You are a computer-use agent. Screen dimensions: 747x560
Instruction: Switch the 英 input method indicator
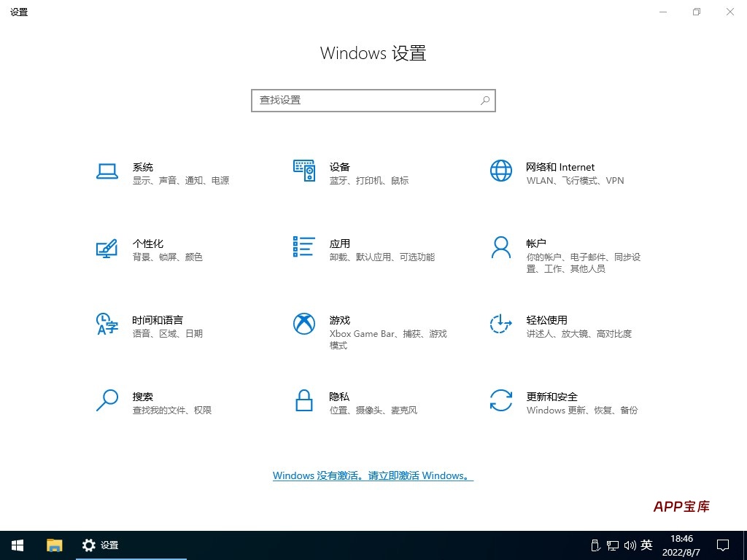[646, 545]
